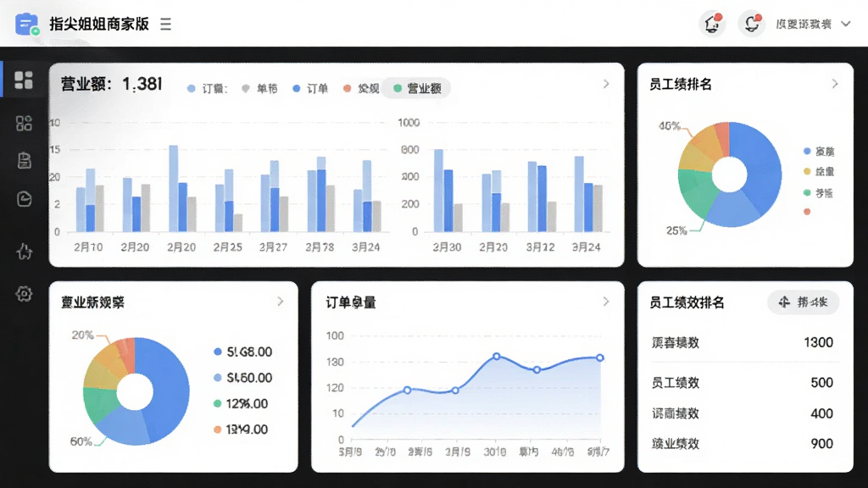Click the 3月12 label on the bar chart
Screen dimensions: 868x488
tap(540, 247)
